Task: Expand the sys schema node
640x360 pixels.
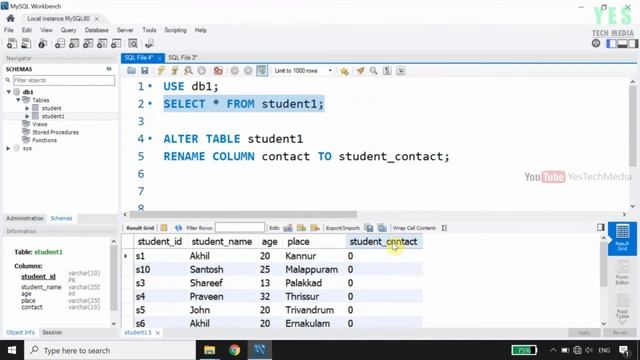Action: click(x=8, y=148)
